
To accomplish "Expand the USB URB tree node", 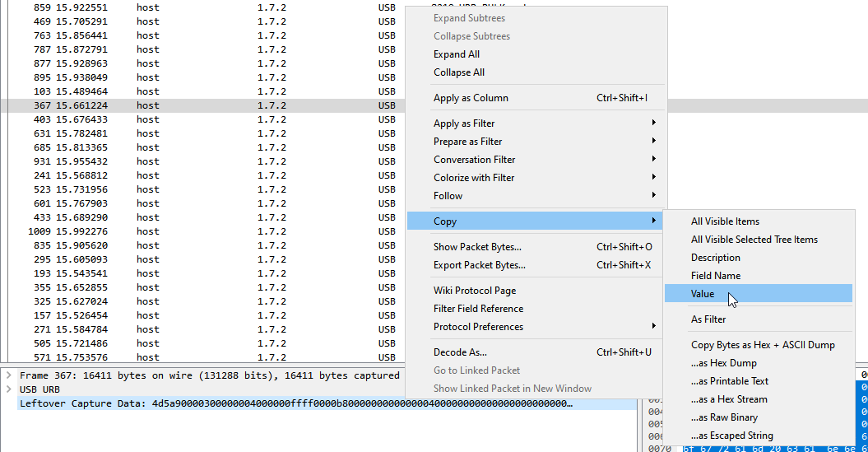I will pyautogui.click(x=7, y=389).
